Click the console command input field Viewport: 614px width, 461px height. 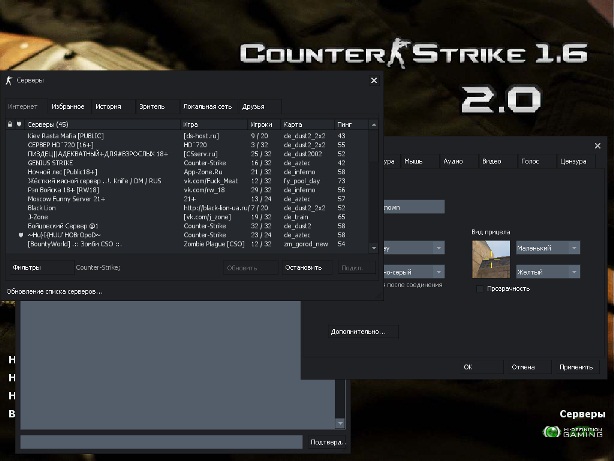click(161, 442)
